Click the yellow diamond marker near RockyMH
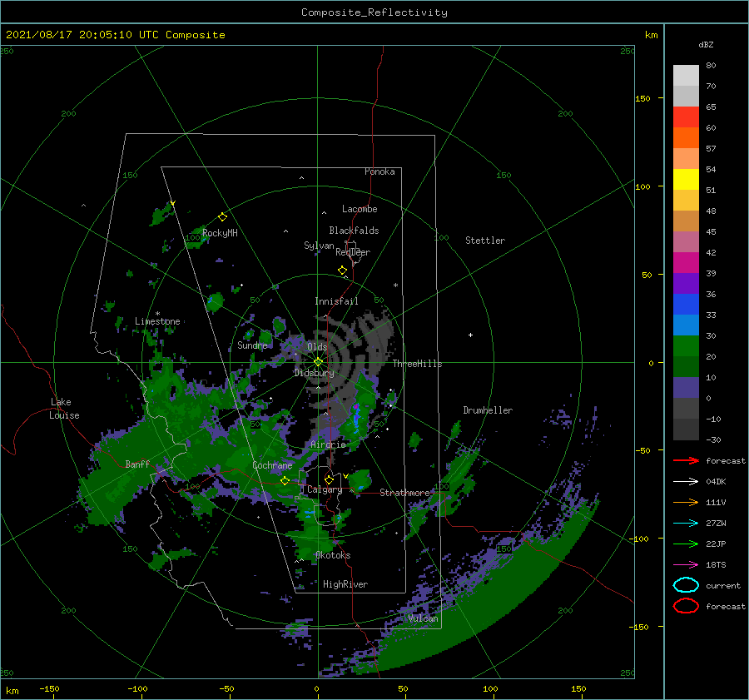 [x=222, y=217]
